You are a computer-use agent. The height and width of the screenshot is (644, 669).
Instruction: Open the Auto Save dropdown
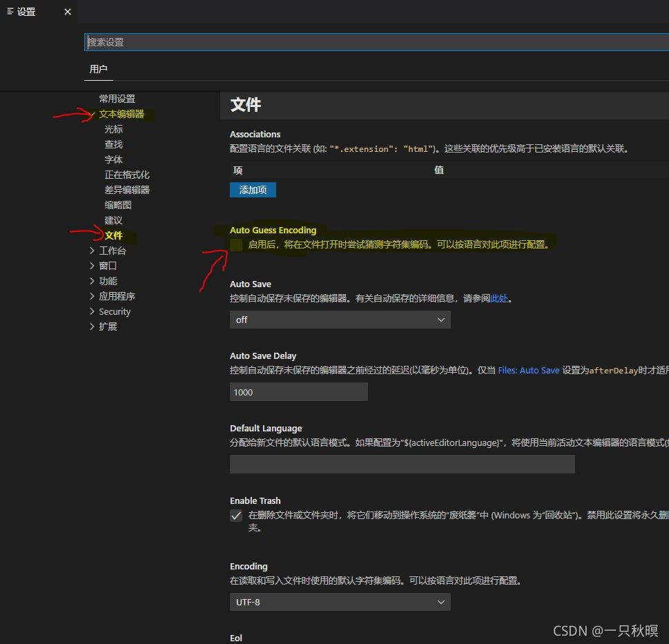pos(340,320)
